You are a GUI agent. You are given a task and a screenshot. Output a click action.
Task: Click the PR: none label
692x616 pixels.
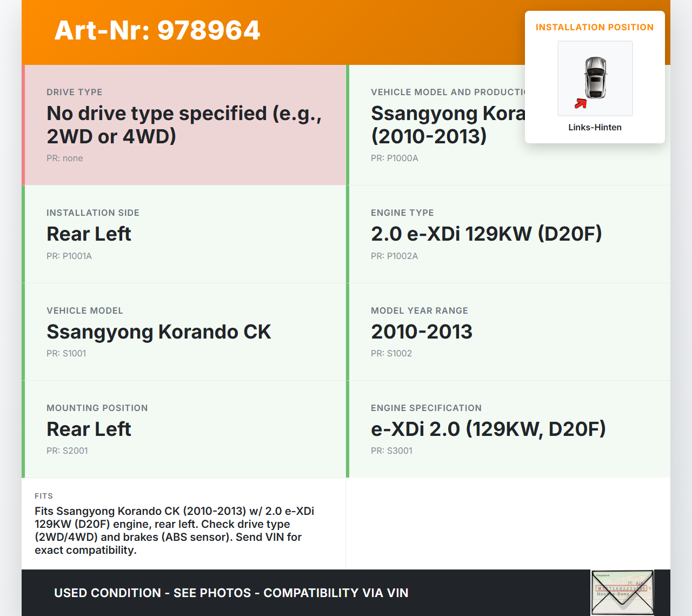pos(65,158)
